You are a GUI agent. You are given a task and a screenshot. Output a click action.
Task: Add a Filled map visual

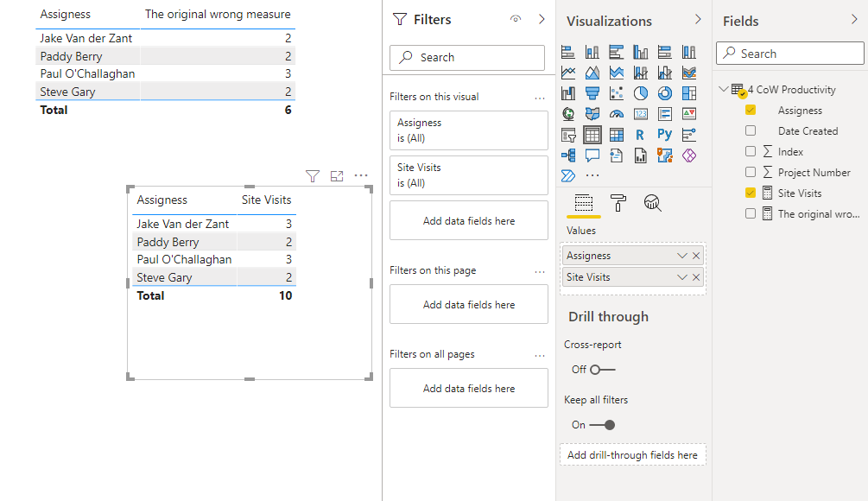592,114
